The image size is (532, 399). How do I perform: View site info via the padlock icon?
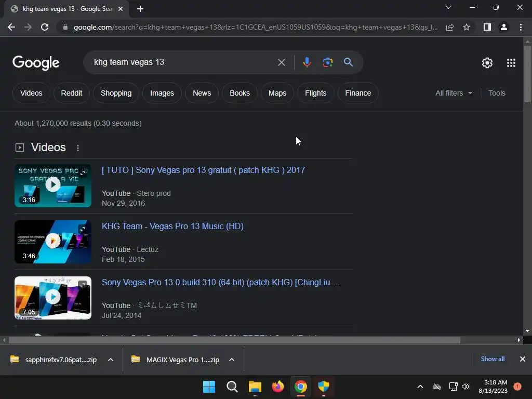65,27
